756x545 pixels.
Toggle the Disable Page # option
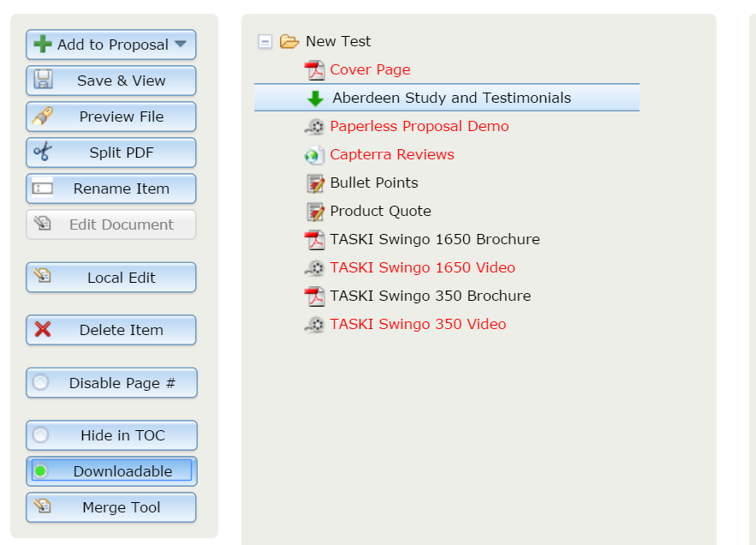[x=111, y=383]
